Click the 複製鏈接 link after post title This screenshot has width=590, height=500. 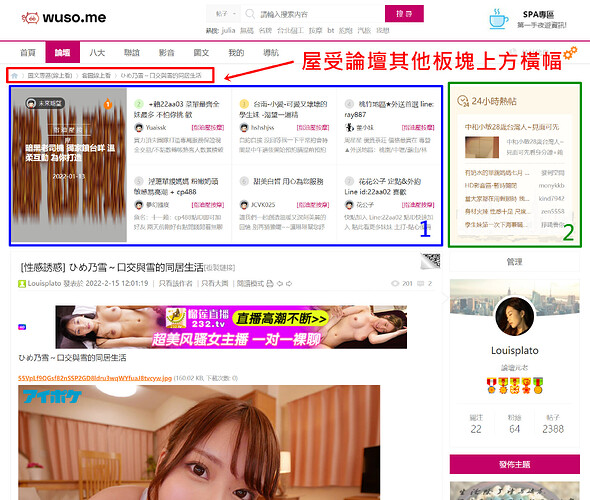(x=219, y=267)
